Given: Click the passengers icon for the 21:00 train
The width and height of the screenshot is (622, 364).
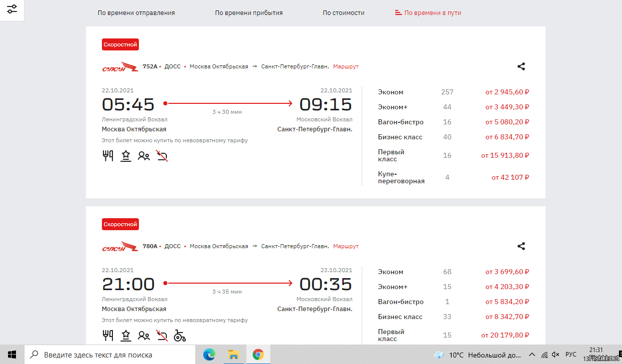Looking at the screenshot, I should click(x=144, y=336).
